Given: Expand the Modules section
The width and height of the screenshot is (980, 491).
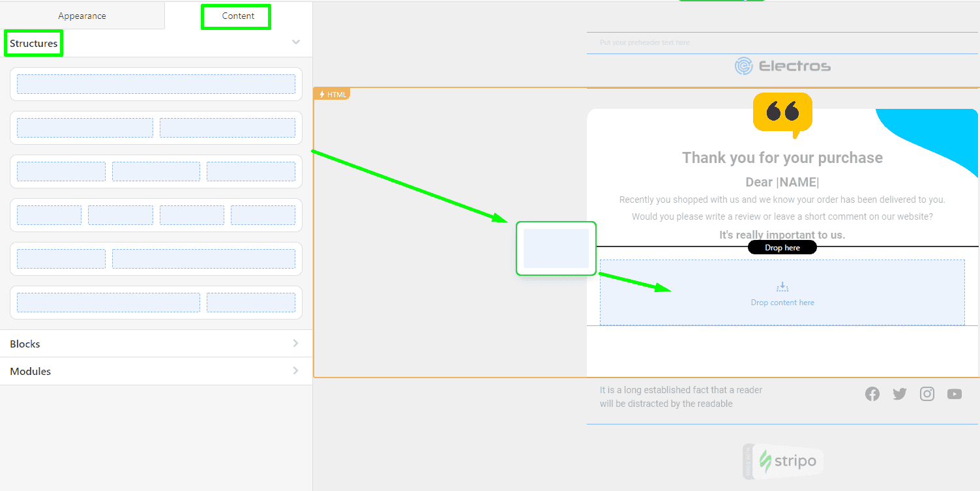Looking at the screenshot, I should coord(155,371).
